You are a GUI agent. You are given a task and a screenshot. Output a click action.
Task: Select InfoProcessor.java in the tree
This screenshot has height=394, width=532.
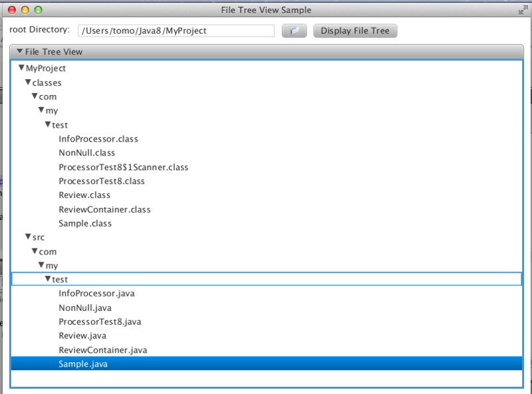tap(267, 293)
